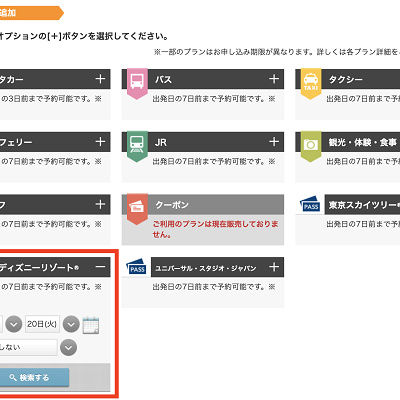Click the PASS icon beside 東京スカイツリー
The width and height of the screenshot is (400, 400).
[310, 204]
